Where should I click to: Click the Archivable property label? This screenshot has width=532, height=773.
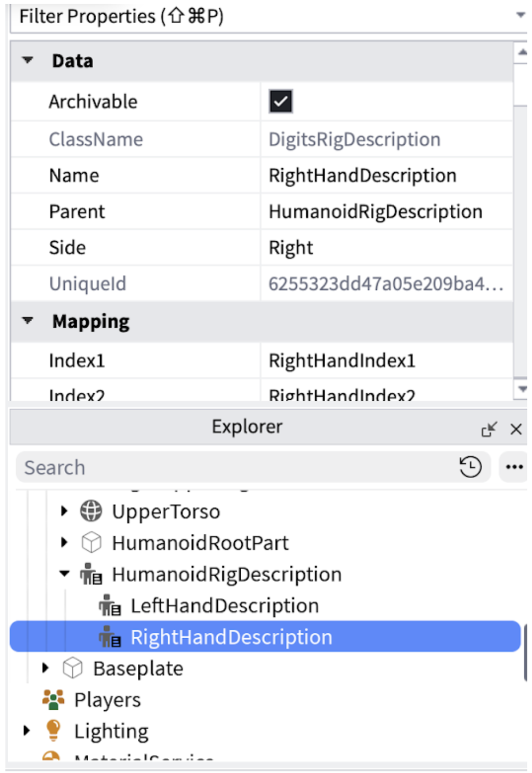(x=93, y=102)
